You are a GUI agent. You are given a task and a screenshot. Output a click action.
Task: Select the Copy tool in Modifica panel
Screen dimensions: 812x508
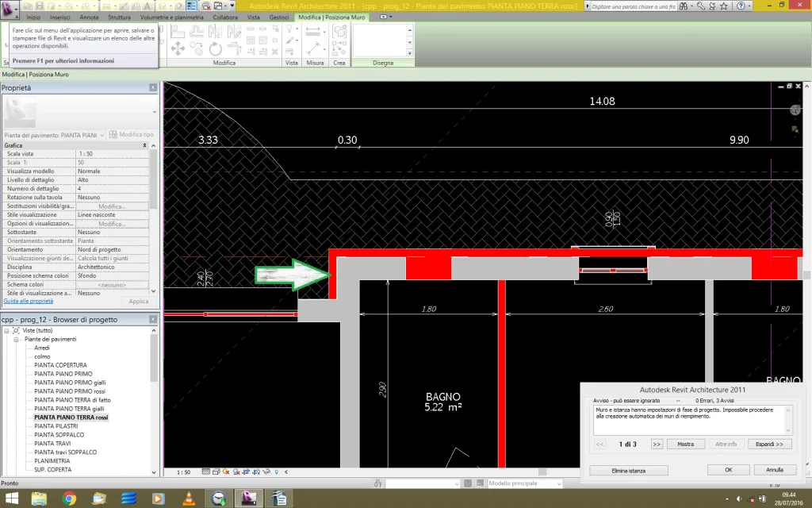[197, 48]
